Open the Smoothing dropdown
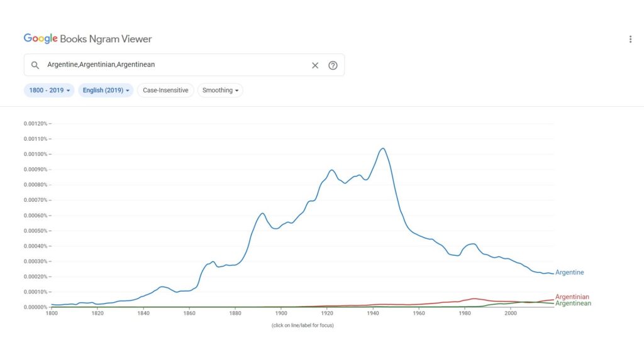This screenshot has height=362, width=644. (x=220, y=90)
